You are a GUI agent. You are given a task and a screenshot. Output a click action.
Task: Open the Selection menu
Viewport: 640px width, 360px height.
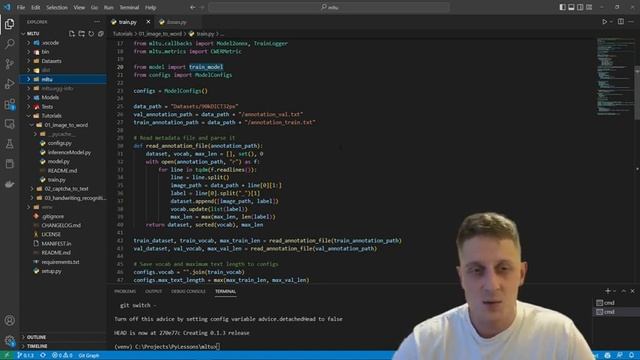click(x=57, y=7)
